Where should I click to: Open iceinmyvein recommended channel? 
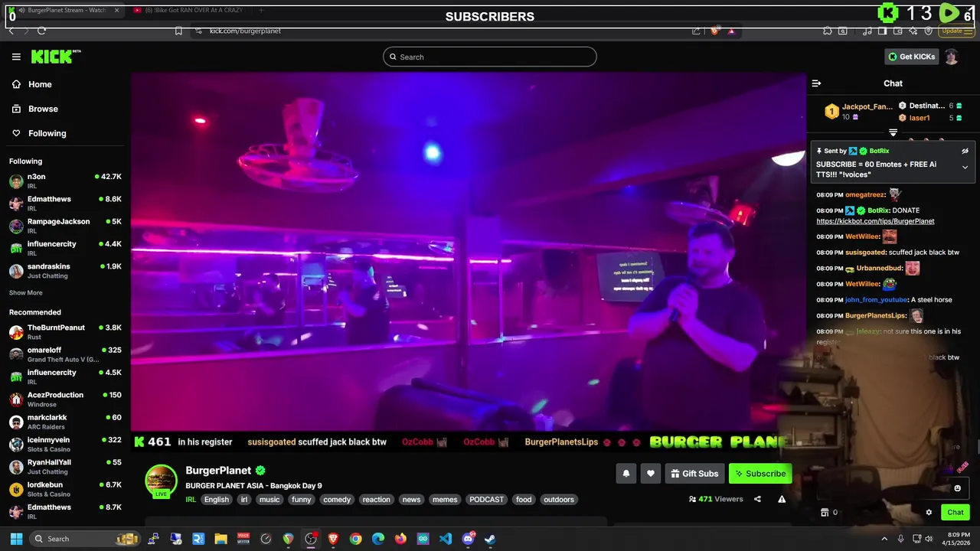(x=65, y=444)
